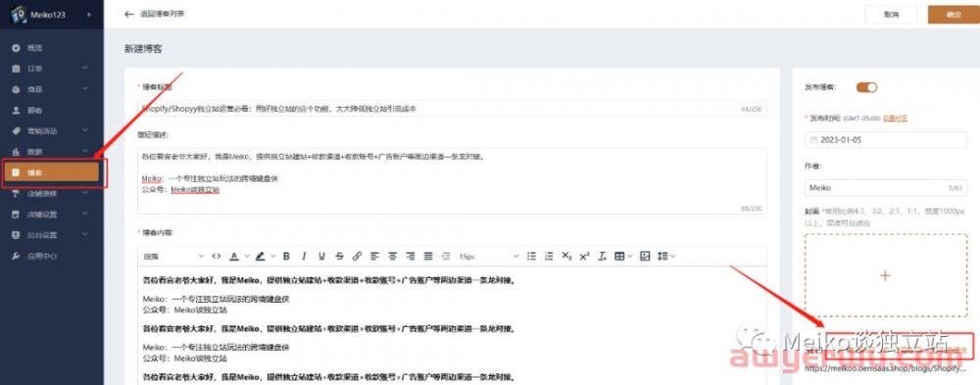
Task: Align text right in editor toolbar
Action: coord(410,256)
